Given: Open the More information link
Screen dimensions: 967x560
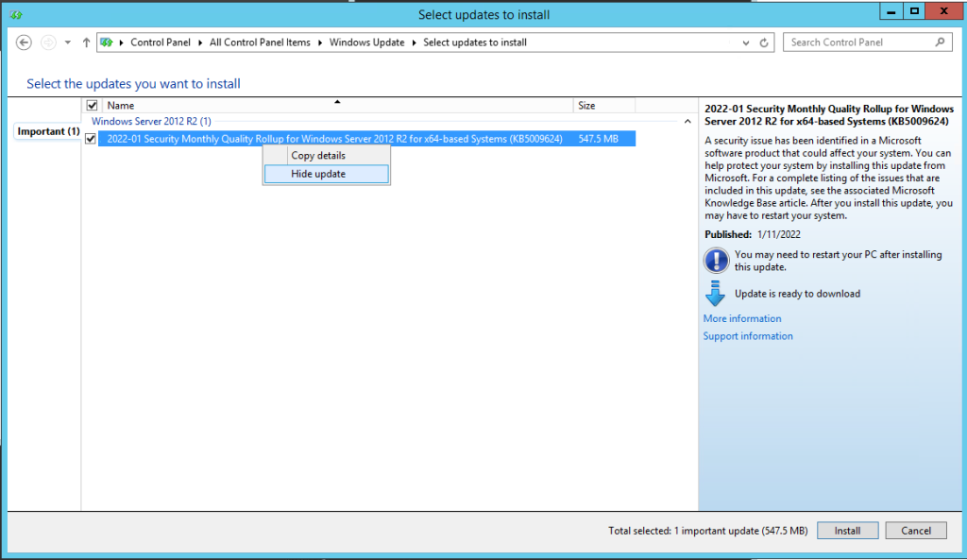Looking at the screenshot, I should point(742,318).
